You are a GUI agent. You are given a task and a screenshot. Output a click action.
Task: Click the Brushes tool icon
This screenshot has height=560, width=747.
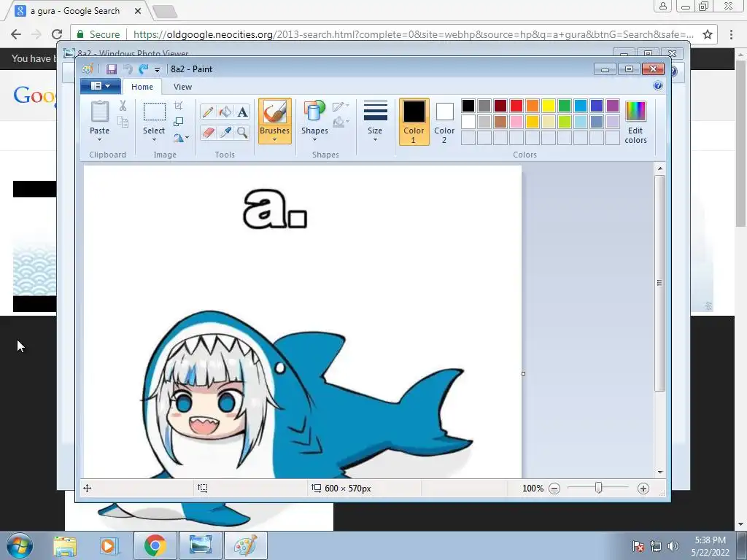(274, 112)
